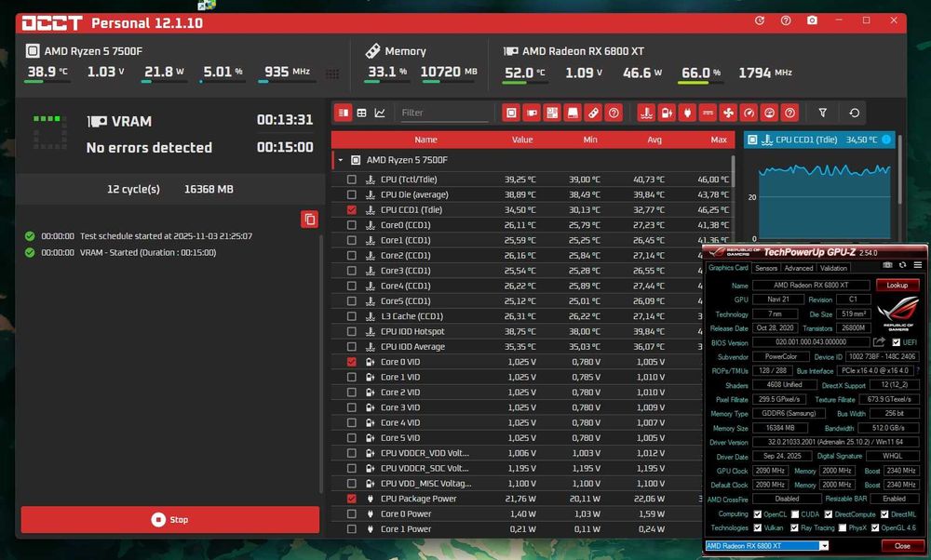
Task: Toggle the clock speed gauge filter icon
Action: tap(749, 113)
